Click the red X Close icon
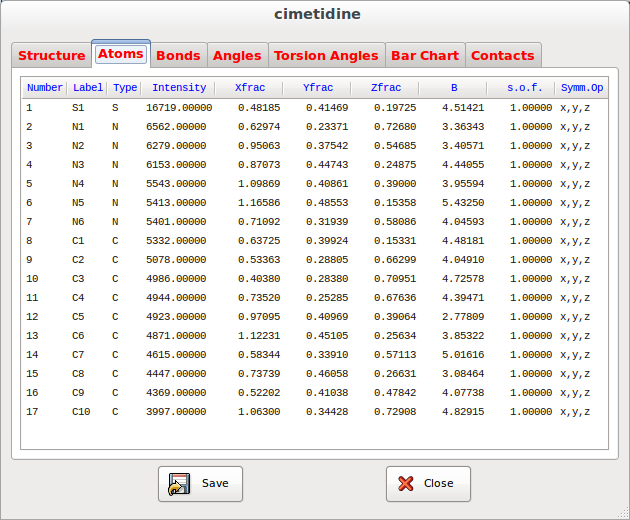The height and width of the screenshot is (520, 630). [406, 483]
